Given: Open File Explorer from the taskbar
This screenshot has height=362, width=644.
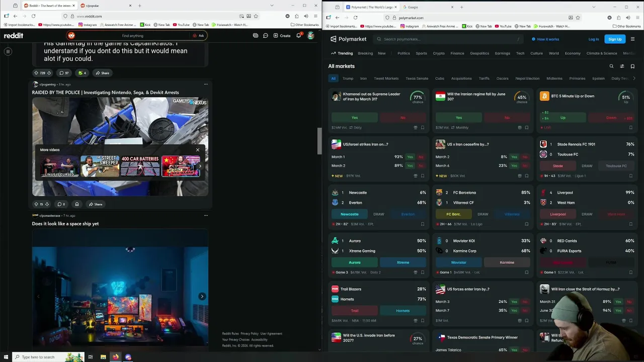Looking at the screenshot, I should tap(103, 357).
